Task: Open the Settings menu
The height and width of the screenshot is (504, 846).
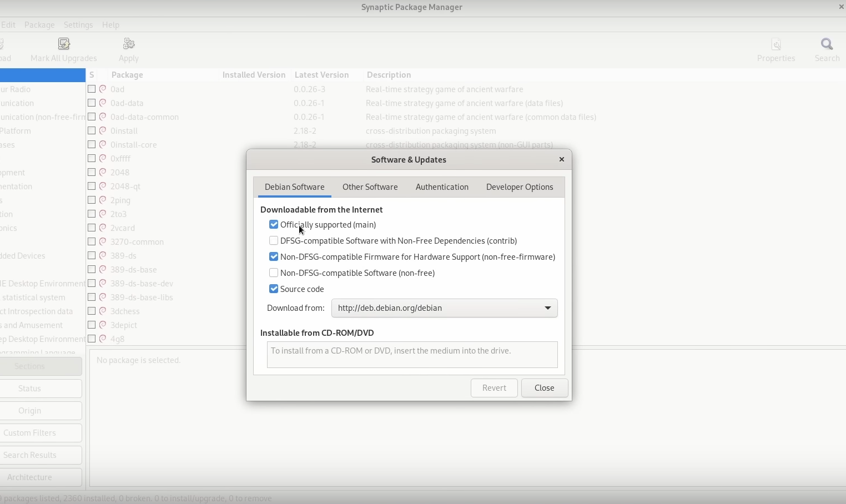Action: tap(78, 25)
